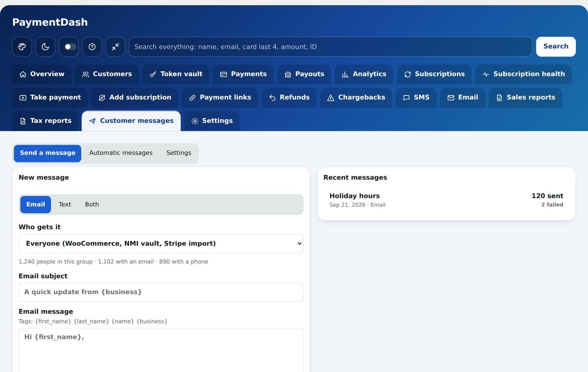Click the Email subject input field

(x=161, y=293)
